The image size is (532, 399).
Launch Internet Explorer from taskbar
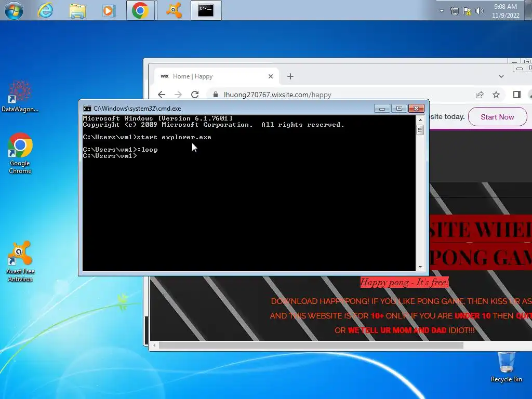45,10
